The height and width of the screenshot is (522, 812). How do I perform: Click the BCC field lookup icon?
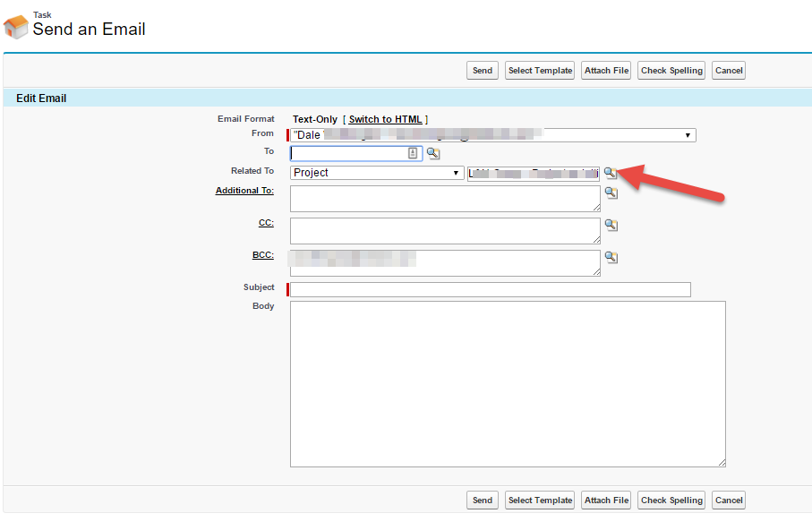click(611, 257)
